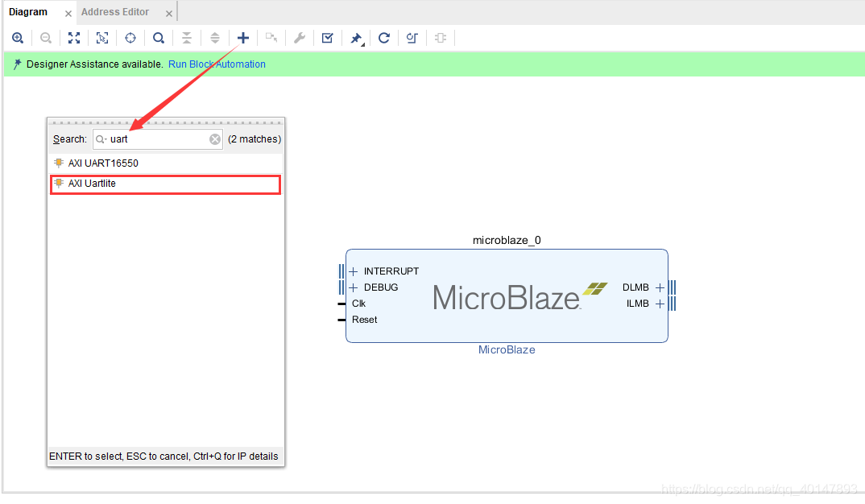
Task: Expand the INTERRUPT port on microblaze_0
Action: (353, 271)
